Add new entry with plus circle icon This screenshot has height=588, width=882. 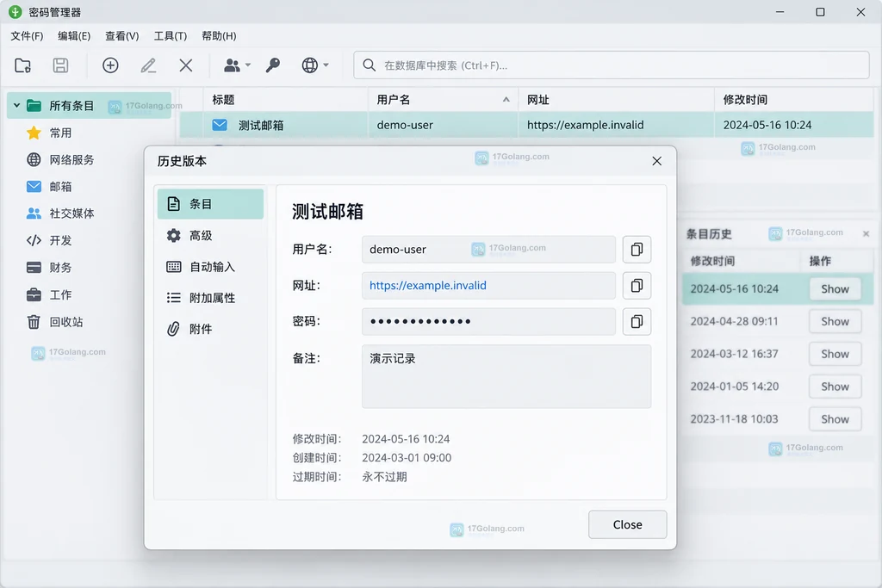tap(110, 65)
